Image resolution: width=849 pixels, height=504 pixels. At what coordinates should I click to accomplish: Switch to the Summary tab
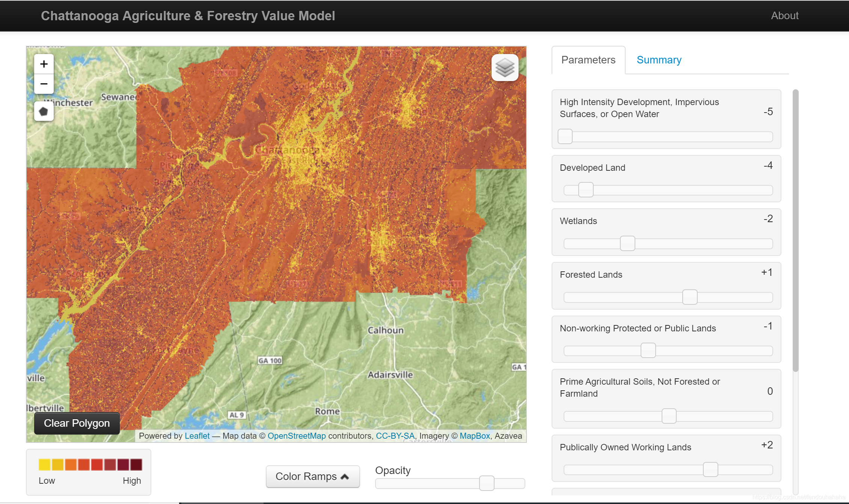pyautogui.click(x=659, y=60)
